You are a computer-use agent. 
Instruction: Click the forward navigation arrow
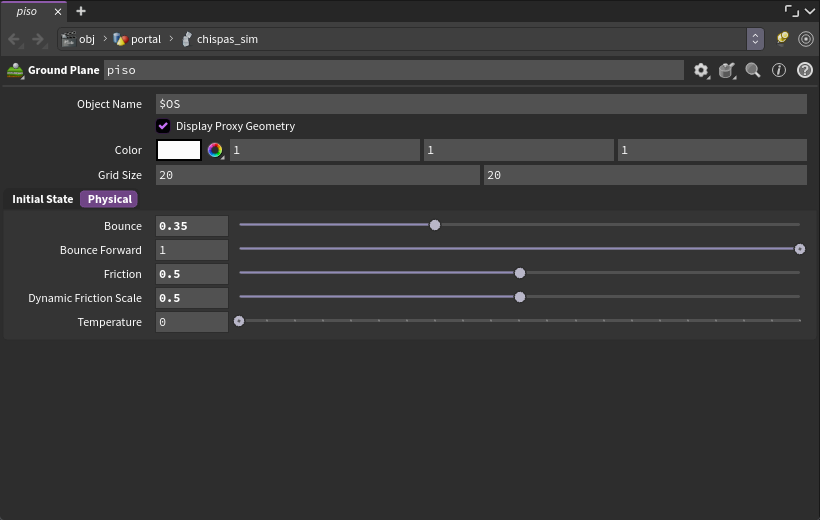point(38,39)
